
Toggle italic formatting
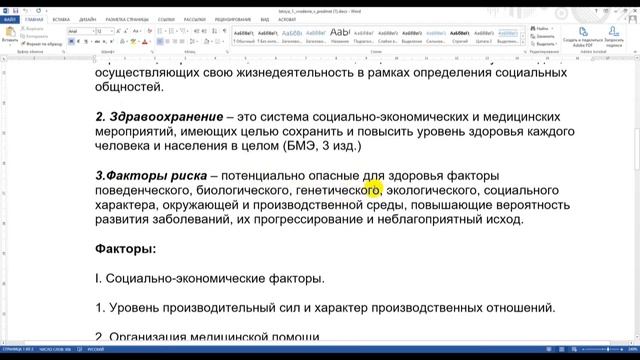78,42
